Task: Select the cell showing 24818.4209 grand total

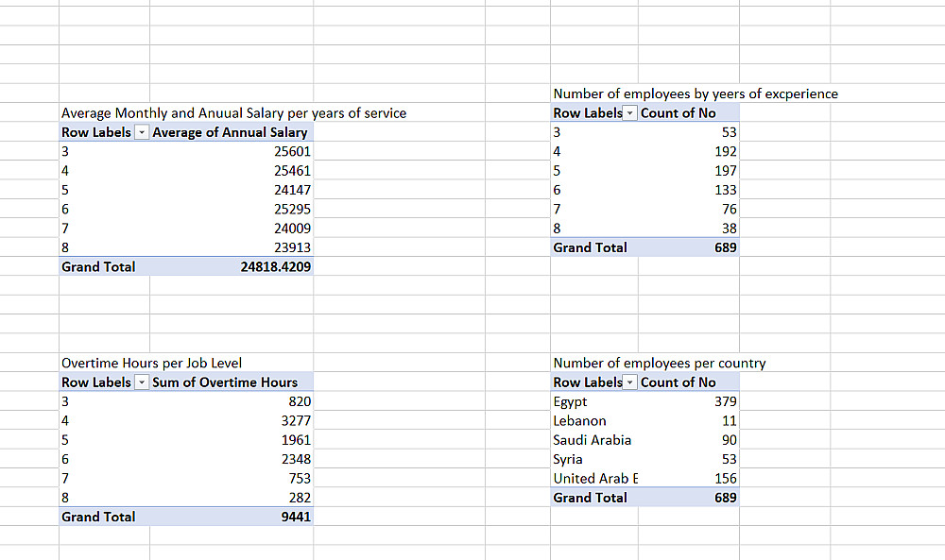Action: (232, 266)
